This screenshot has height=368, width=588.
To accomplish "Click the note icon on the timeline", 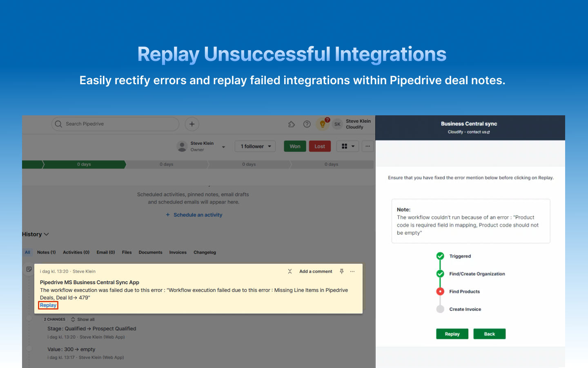I will click(x=29, y=269).
